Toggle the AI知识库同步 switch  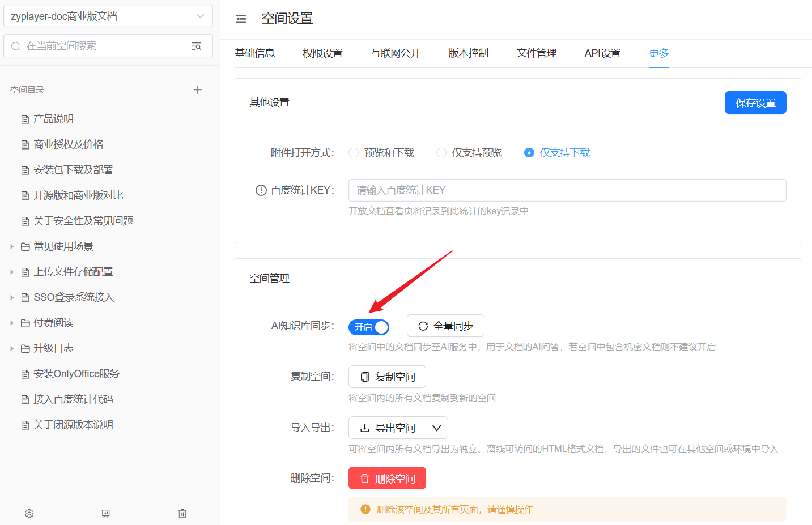click(x=369, y=327)
